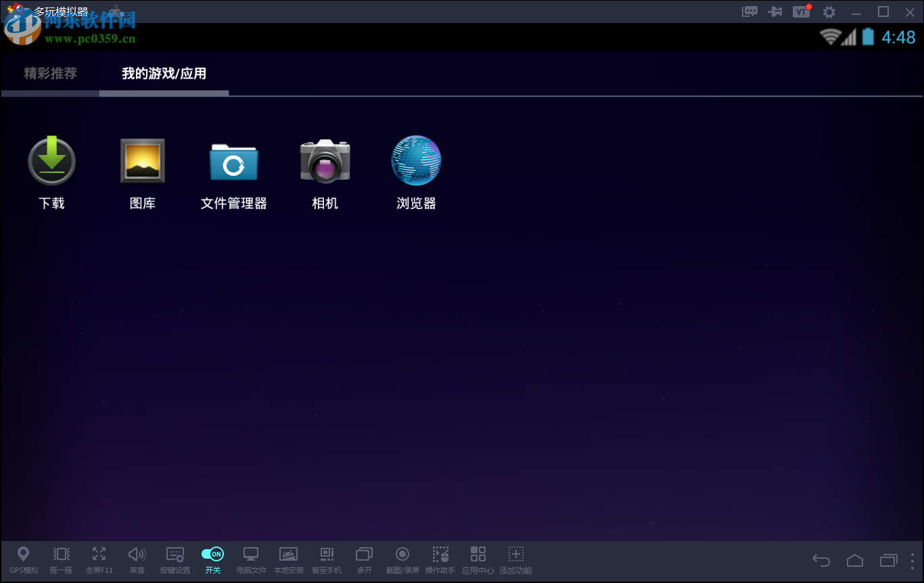The image size is (924, 583).
Task: Open 多开 multi-instance manager
Action: (x=364, y=560)
